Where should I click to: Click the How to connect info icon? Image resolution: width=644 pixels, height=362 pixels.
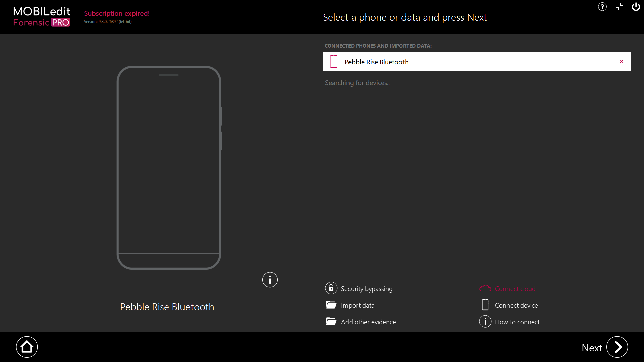[485, 322]
